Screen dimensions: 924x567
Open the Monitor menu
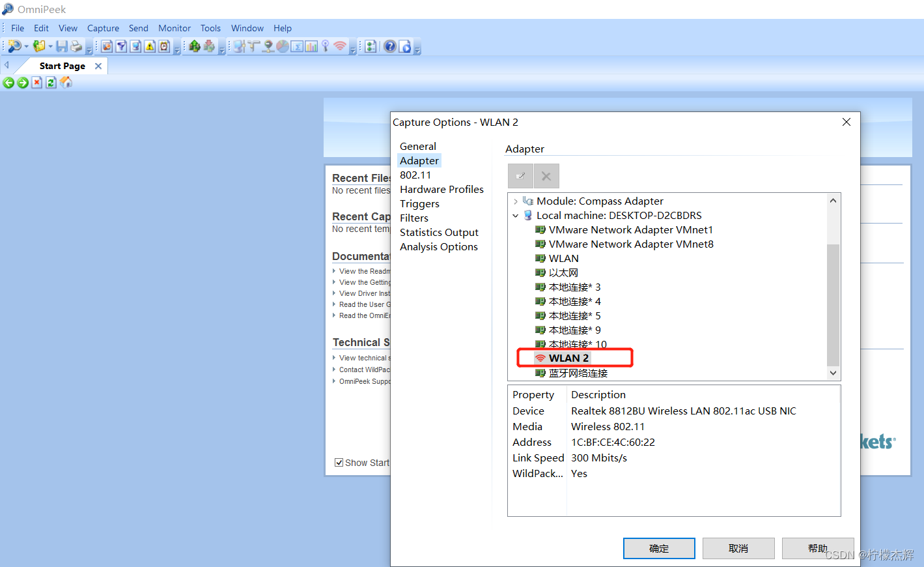(175, 28)
